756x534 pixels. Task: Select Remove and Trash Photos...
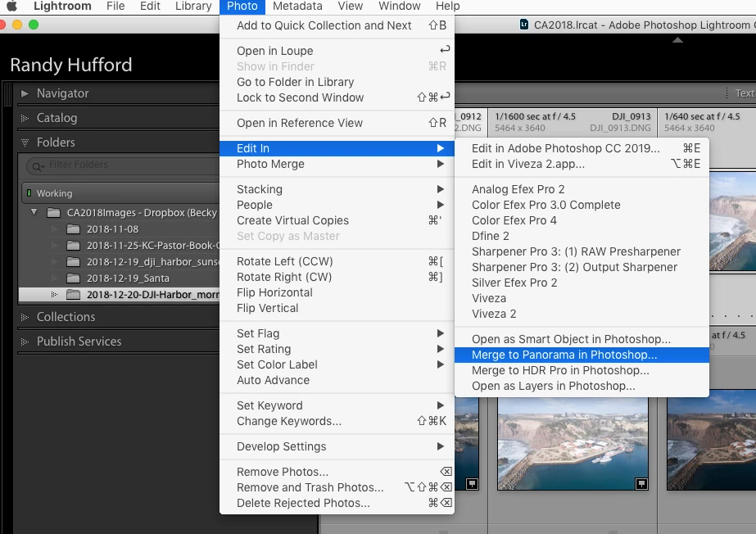coord(337,487)
